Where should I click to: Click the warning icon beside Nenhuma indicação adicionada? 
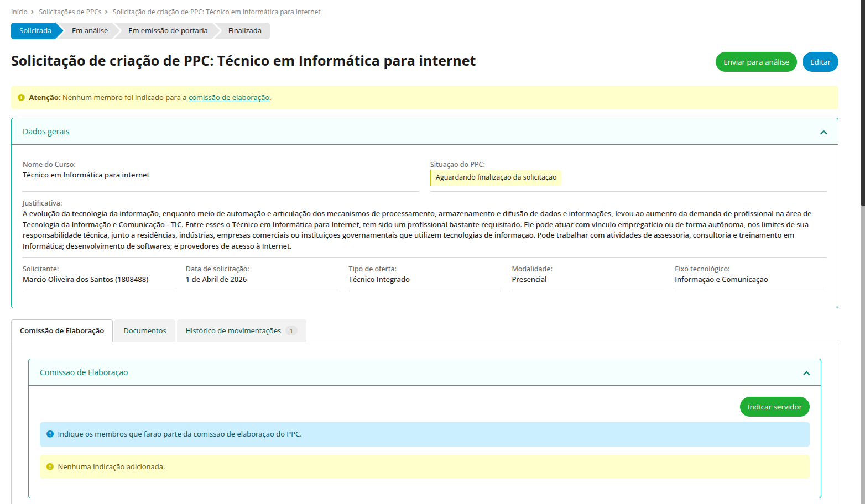coord(50,467)
